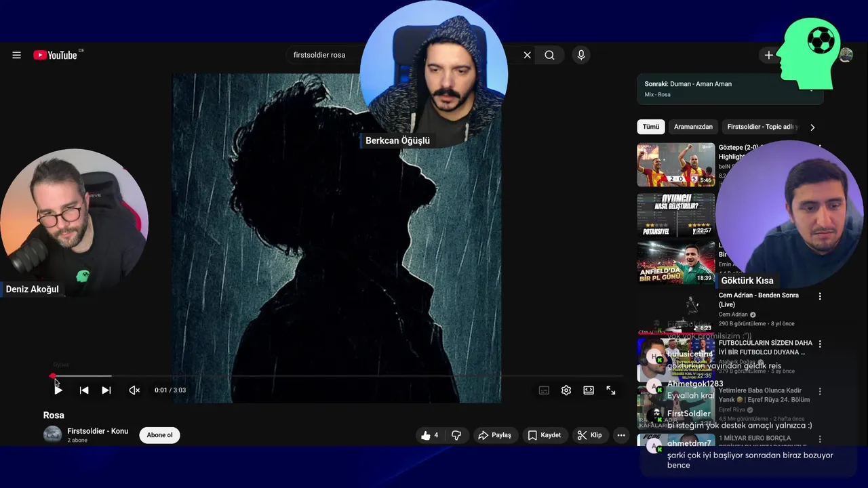Screen dimensions: 868x488
Task: Clear the search box with X icon
Action: coord(527,55)
